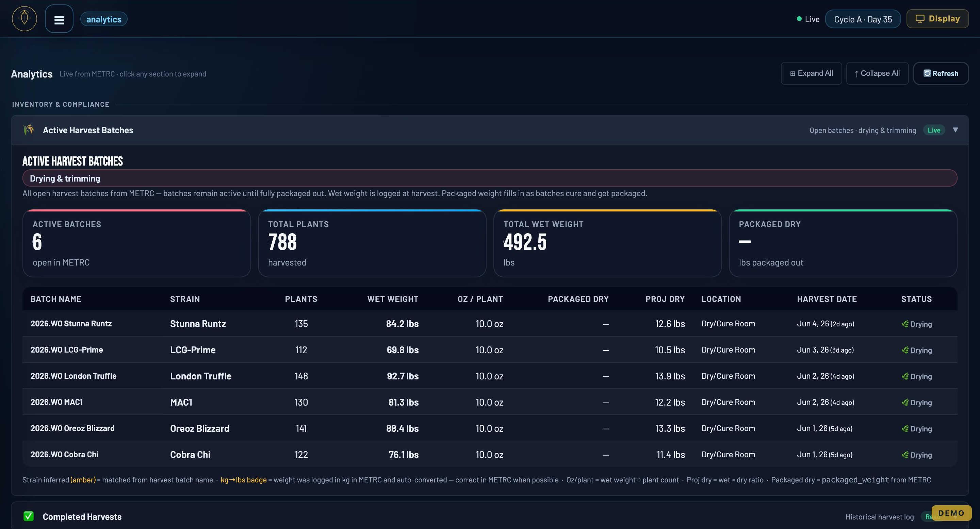Expand the Completed Harvests section
980x529 pixels.
[x=490, y=516]
